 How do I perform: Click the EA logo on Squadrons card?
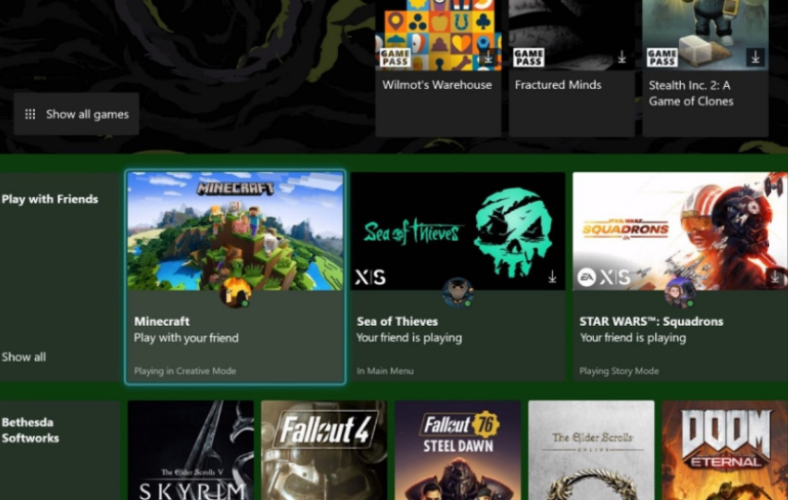(586, 277)
